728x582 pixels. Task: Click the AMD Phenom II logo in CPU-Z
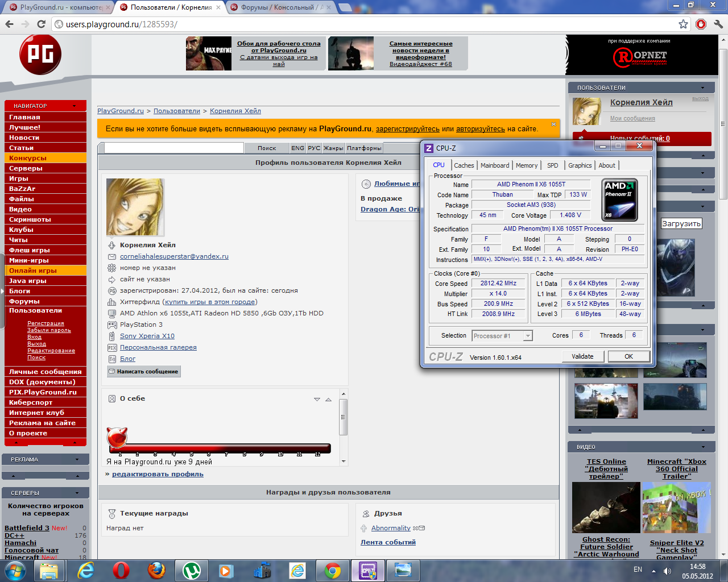point(619,199)
